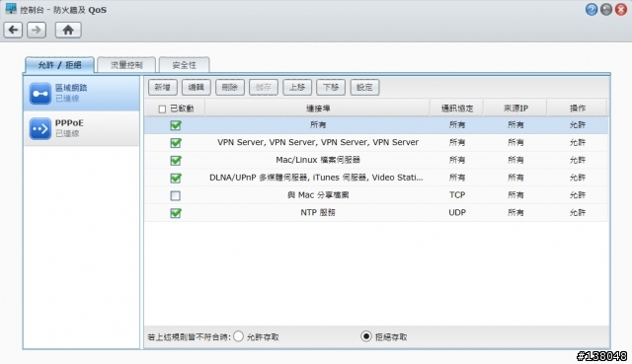
Task: Select the DLNA/UPnP 多媒體伺服器 row text
Action: 316,178
